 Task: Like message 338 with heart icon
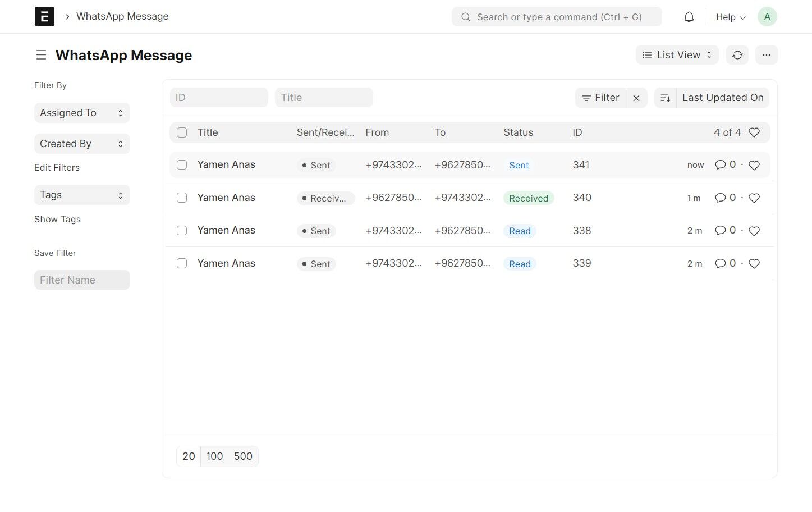point(754,231)
